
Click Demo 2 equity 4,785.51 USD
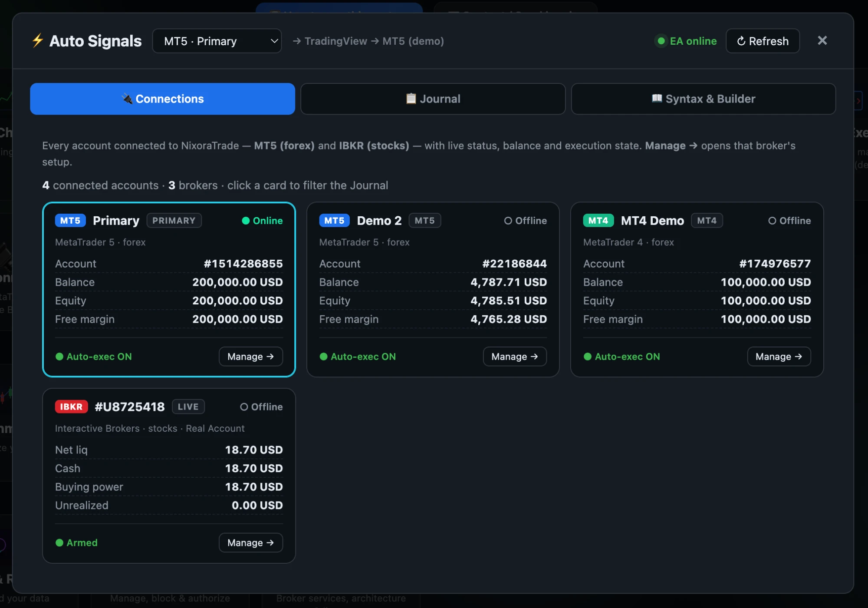tap(509, 301)
